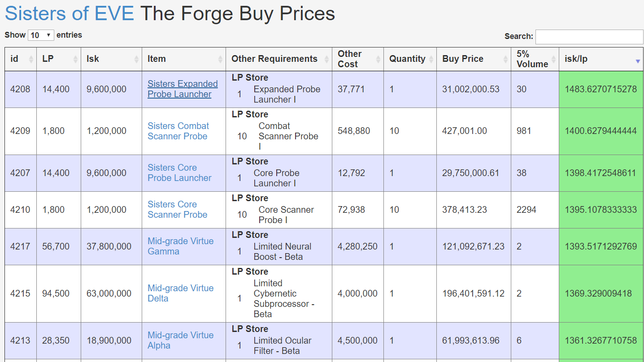Select isk/lp value 1395.1078333333
Viewport: 644px width, 362px height.
[601, 210]
